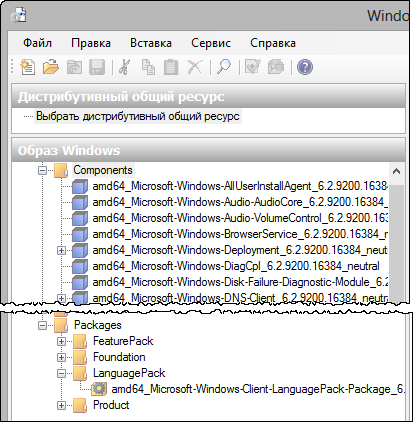413x422 pixels.
Task: Click the scroll-up arrow of Windows image tree
Action: [396, 171]
